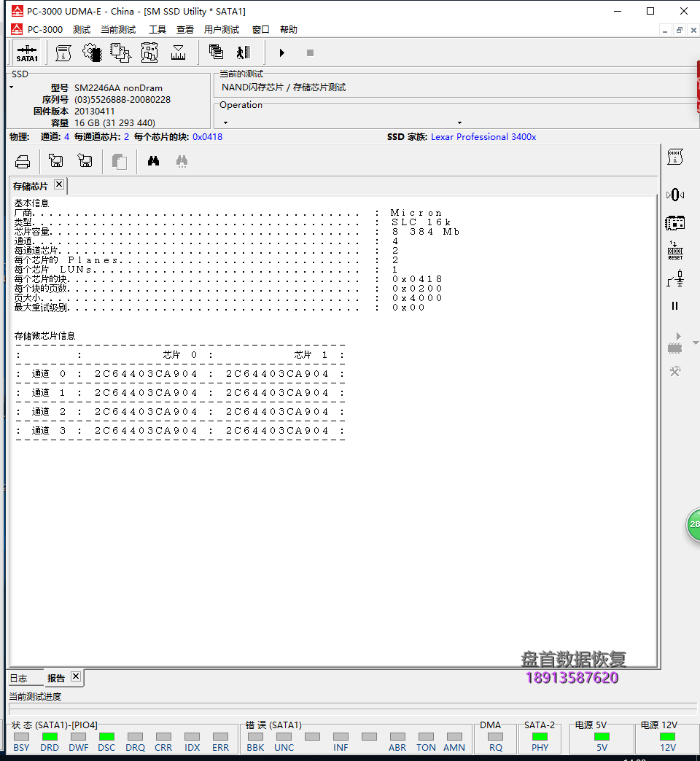
Task: Click the grey binoculars find-next icon
Action: pos(182,161)
